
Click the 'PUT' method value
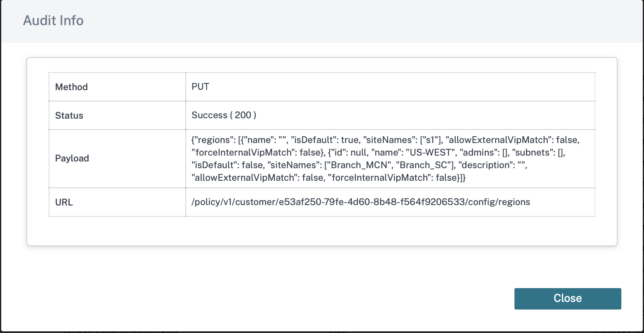200,86
